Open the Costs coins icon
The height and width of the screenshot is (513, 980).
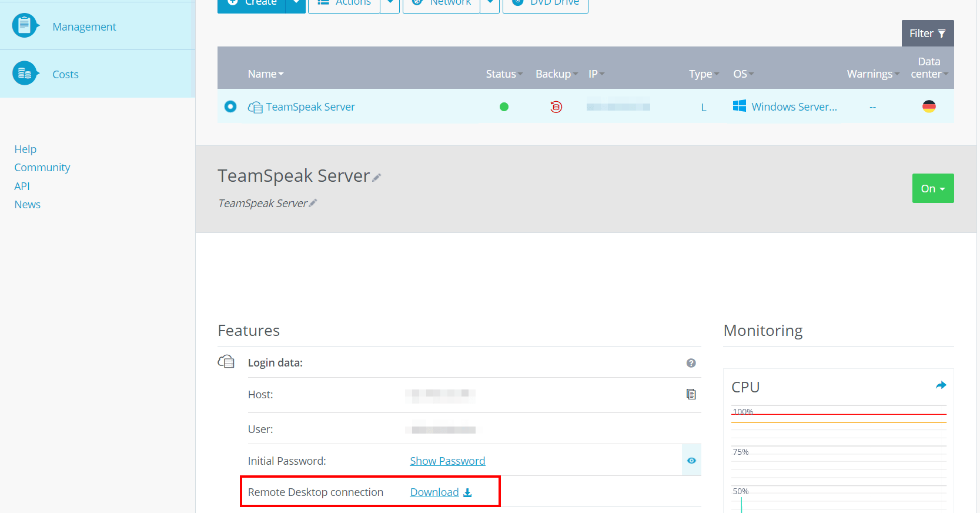click(x=25, y=73)
